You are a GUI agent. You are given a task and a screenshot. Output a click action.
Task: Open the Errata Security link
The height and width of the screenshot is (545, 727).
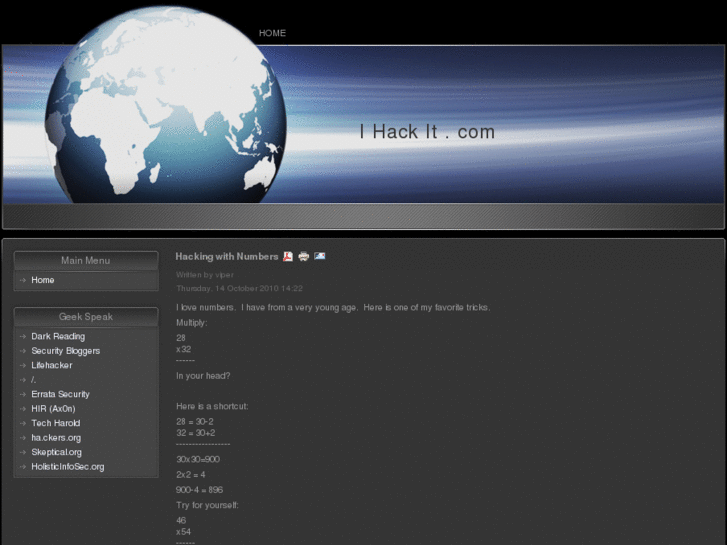point(60,394)
